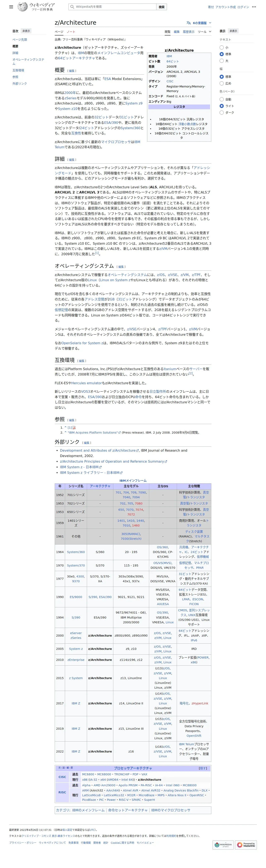The image size is (266, 868).
Task: Switch to the ページ tab
Action: coord(59,32)
